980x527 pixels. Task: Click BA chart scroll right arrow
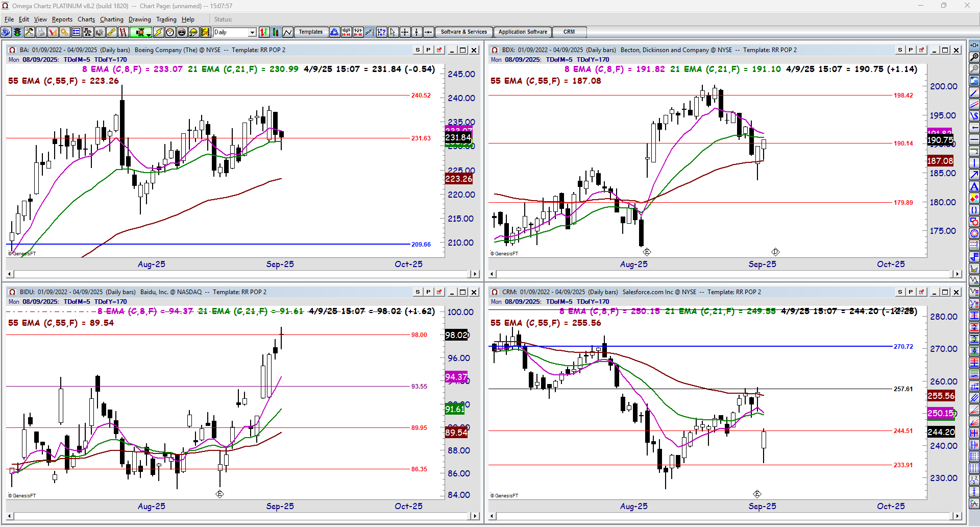[475, 274]
